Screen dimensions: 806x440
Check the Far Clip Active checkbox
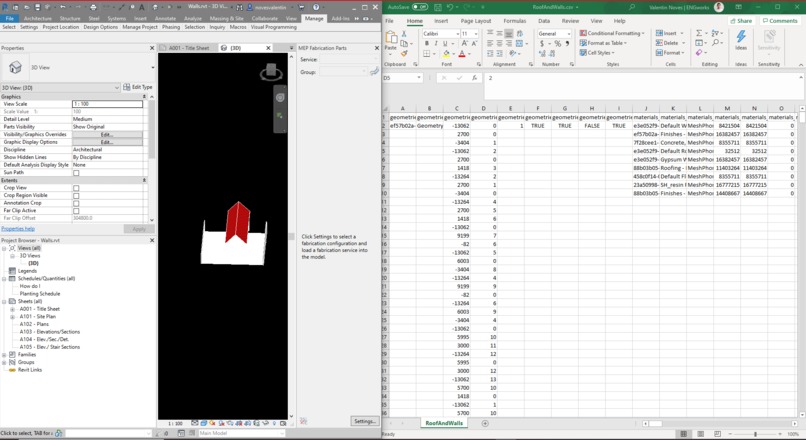(76, 211)
